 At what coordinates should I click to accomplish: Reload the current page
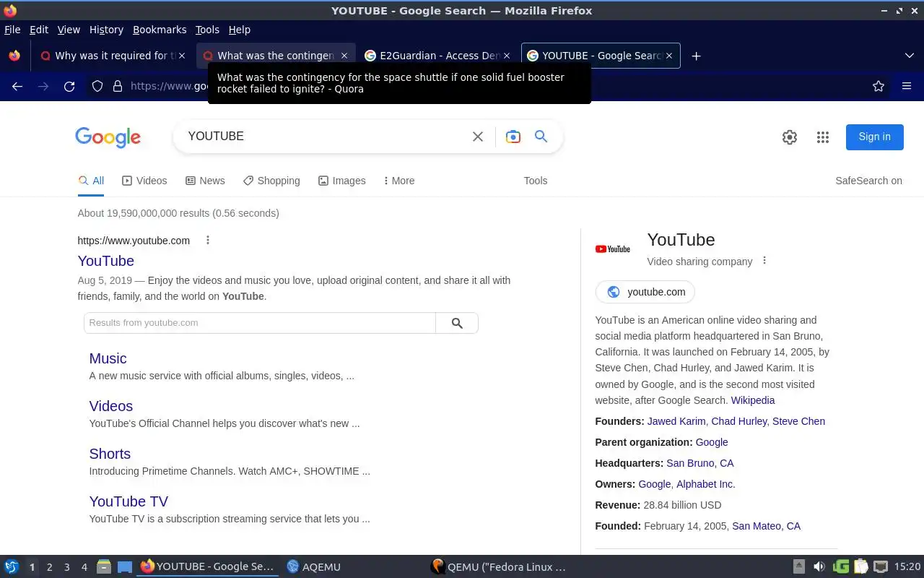point(69,86)
